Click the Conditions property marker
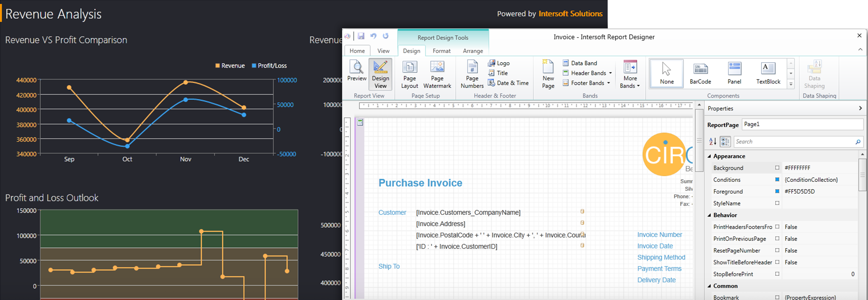Image resolution: width=868 pixels, height=300 pixels. [x=777, y=179]
